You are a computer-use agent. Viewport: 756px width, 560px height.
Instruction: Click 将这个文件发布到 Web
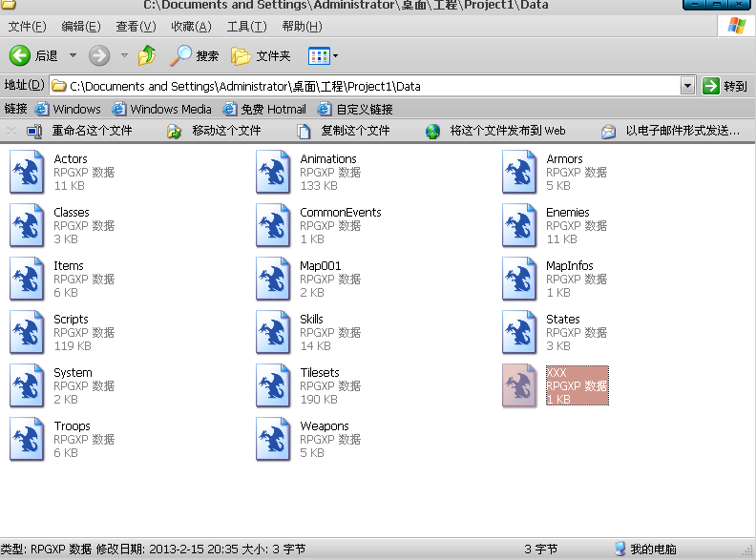coord(495,131)
